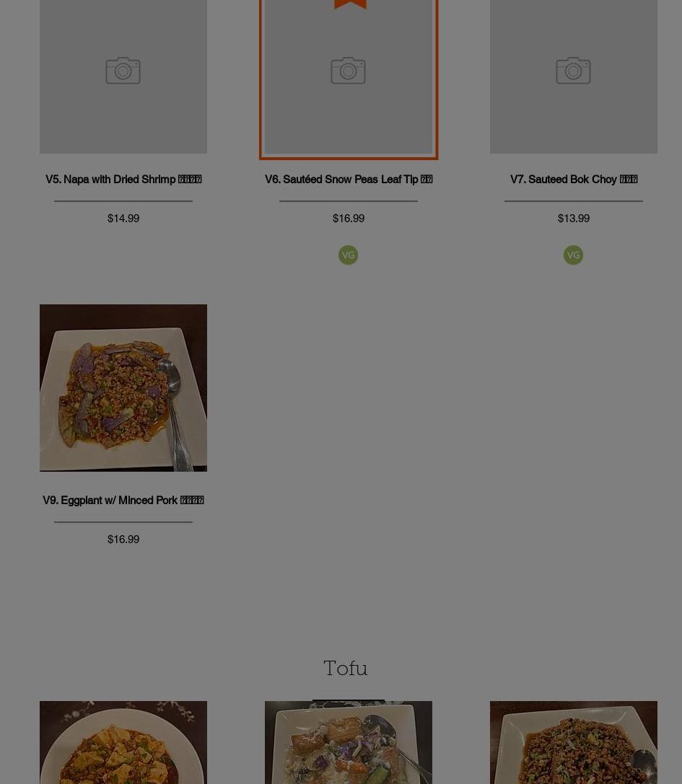Open the Eggplant with Minced Pork photo
The width and height of the screenshot is (682, 784).
pos(123,388)
